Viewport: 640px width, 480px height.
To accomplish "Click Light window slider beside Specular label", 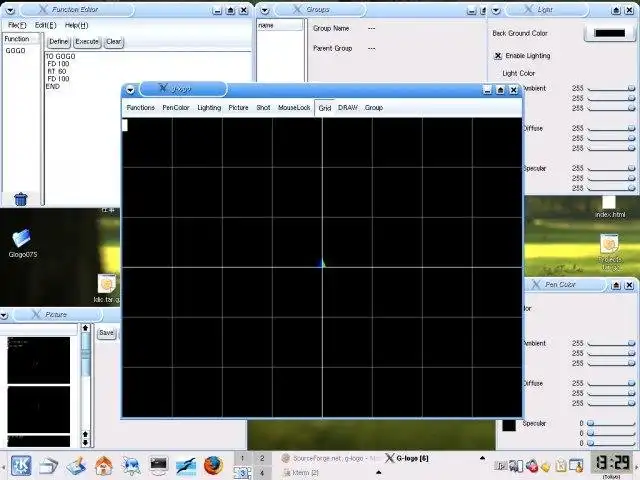I will (x=611, y=169).
